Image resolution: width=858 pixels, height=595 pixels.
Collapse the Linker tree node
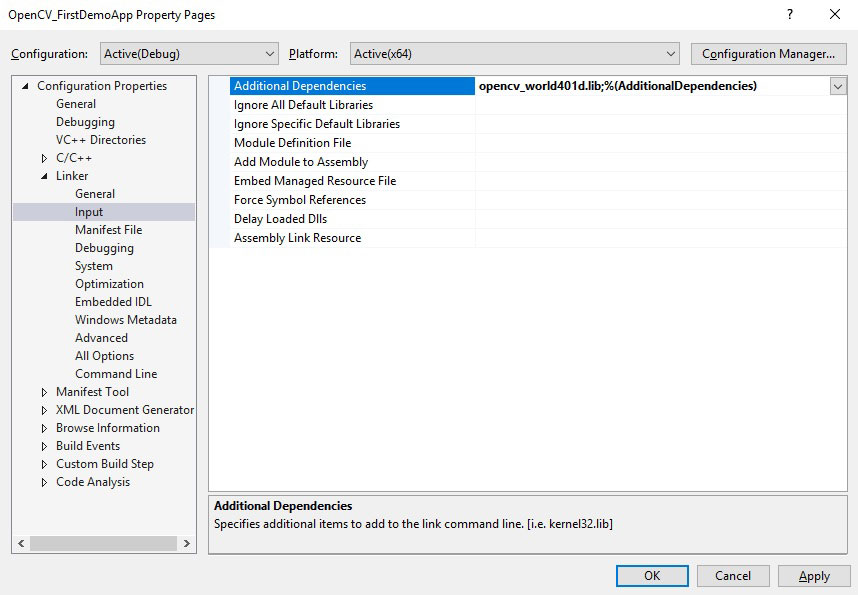click(x=44, y=176)
